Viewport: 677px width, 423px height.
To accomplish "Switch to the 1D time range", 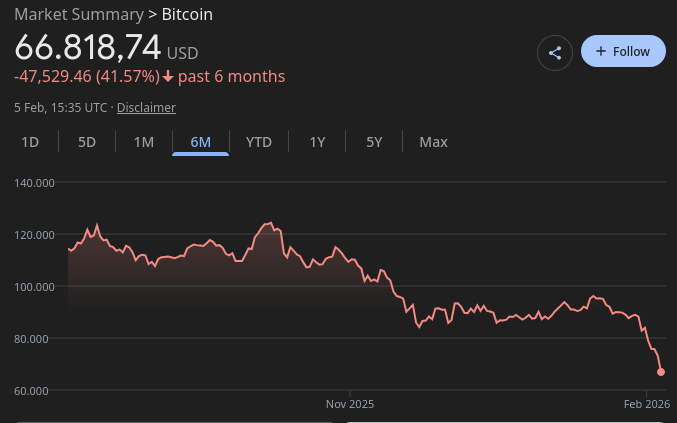I will [30, 142].
